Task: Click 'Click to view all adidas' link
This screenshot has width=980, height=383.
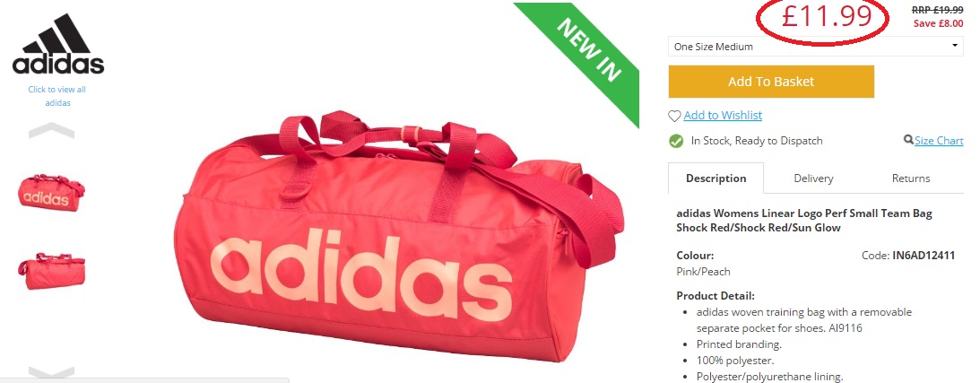Action: (x=56, y=96)
